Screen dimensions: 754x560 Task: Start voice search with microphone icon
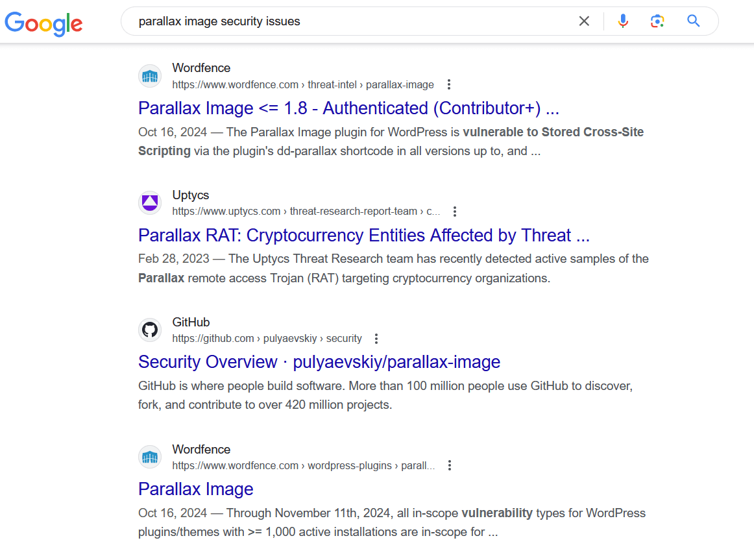[623, 21]
